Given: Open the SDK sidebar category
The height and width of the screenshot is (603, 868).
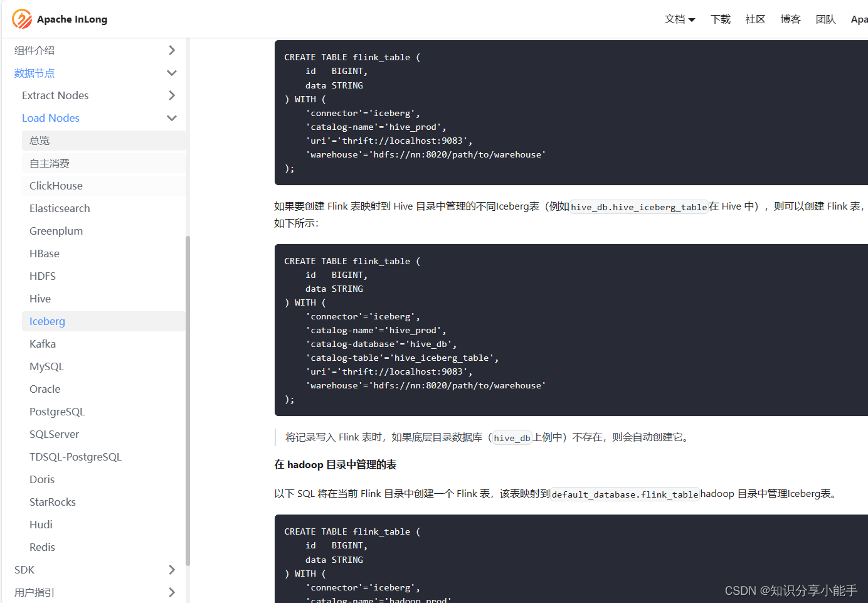Looking at the screenshot, I should 24,570.
